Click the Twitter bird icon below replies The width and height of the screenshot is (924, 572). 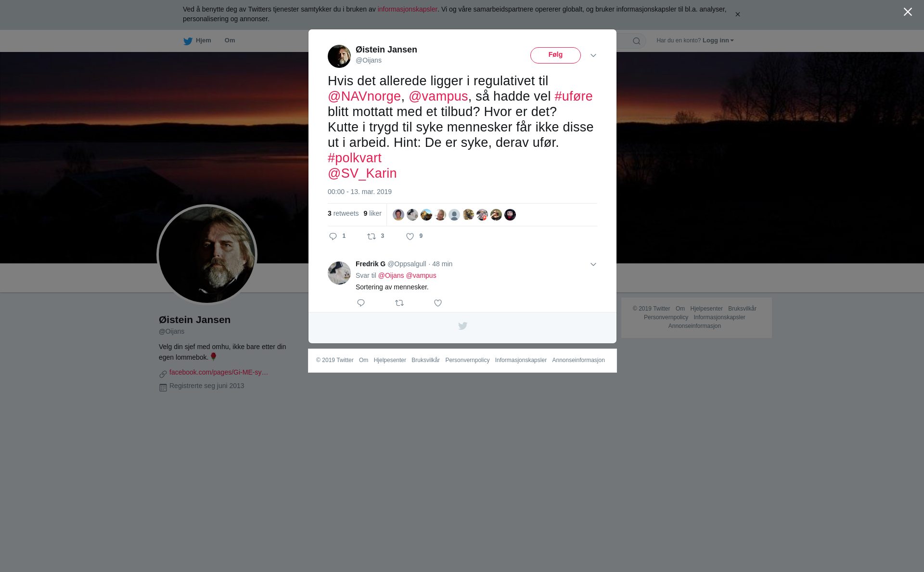click(x=462, y=326)
